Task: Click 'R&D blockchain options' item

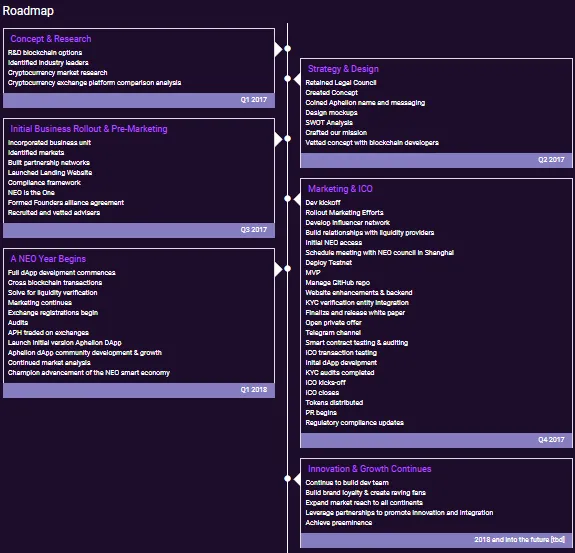Action: point(45,53)
